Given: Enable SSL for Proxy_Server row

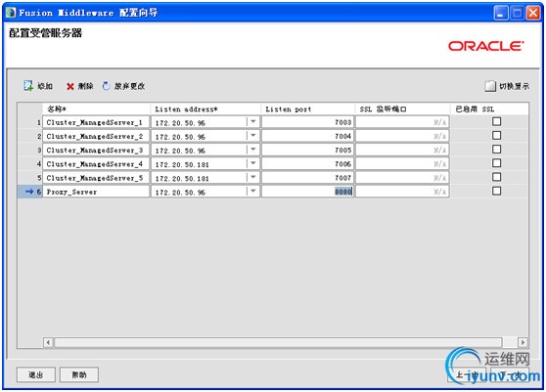Looking at the screenshot, I should (x=496, y=191).
